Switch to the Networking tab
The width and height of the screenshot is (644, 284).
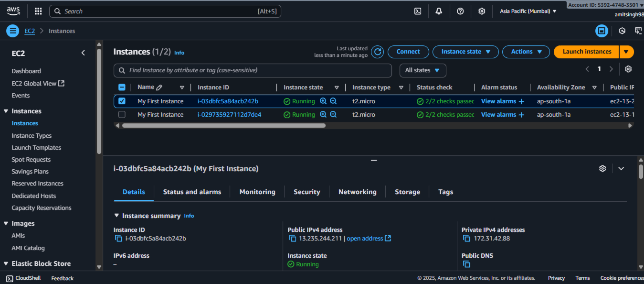357,192
